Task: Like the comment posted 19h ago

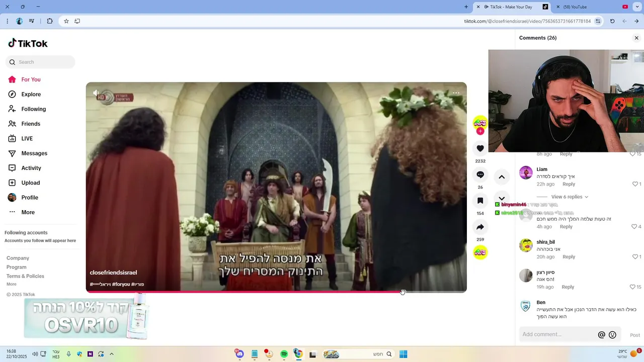Action: [x=632, y=287]
